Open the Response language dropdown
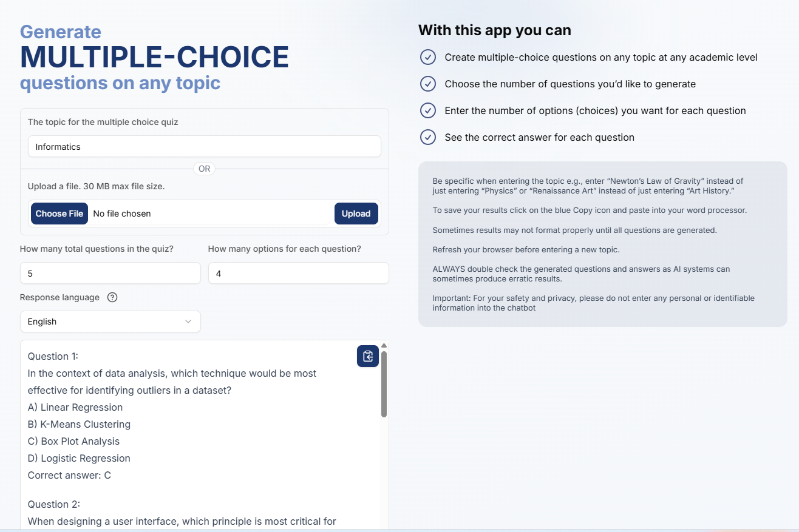 (110, 322)
